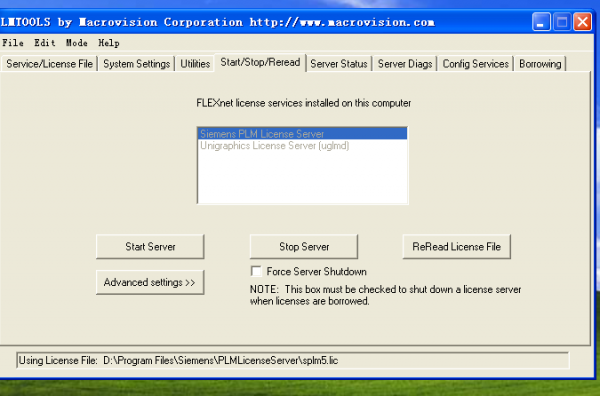Close the LMTOOLS window
The image size is (600, 396).
582,22
